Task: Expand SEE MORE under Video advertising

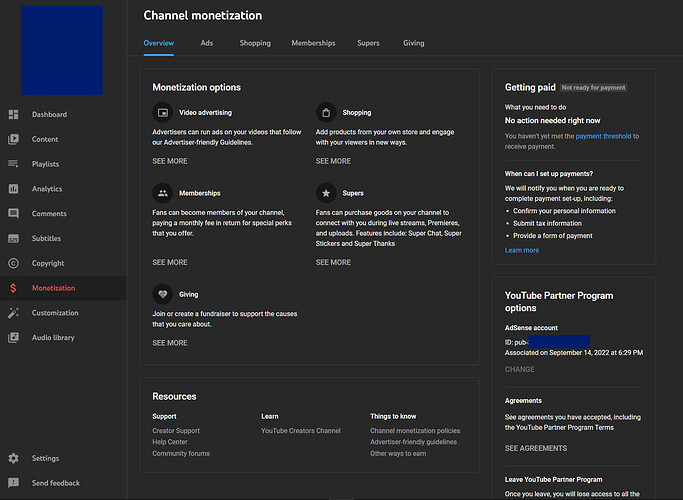Action: coord(170,161)
